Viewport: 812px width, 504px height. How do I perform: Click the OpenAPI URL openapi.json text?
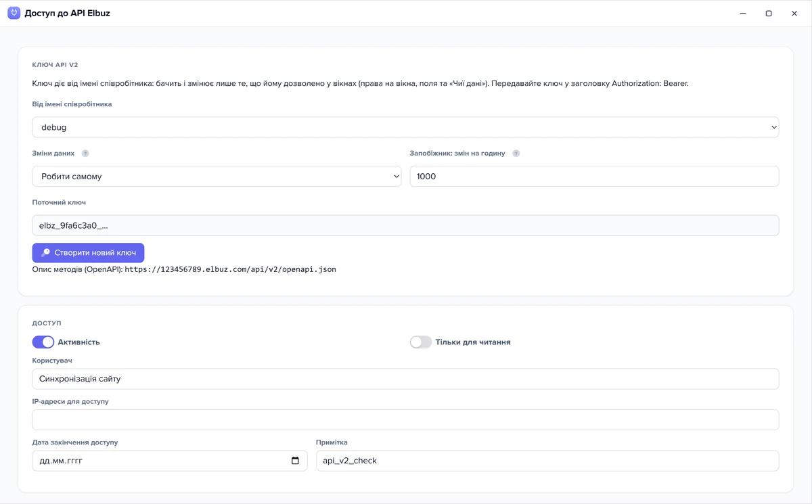(231, 269)
